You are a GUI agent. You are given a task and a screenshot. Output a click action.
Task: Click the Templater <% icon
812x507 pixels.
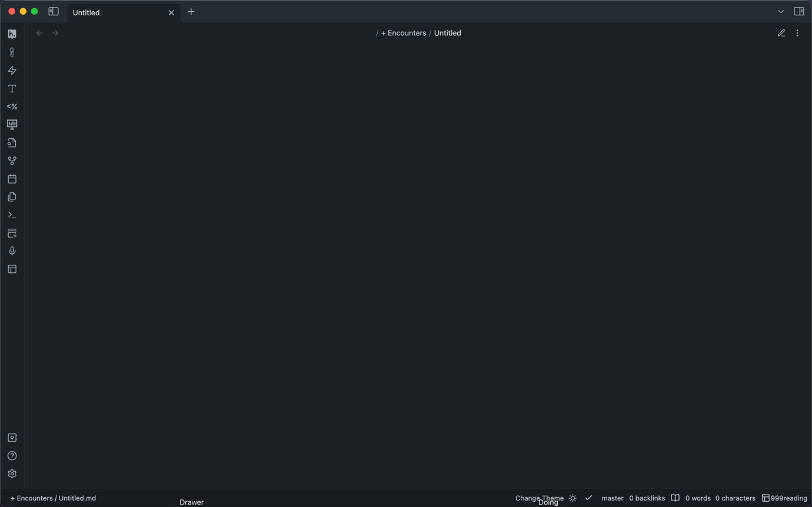pos(12,106)
